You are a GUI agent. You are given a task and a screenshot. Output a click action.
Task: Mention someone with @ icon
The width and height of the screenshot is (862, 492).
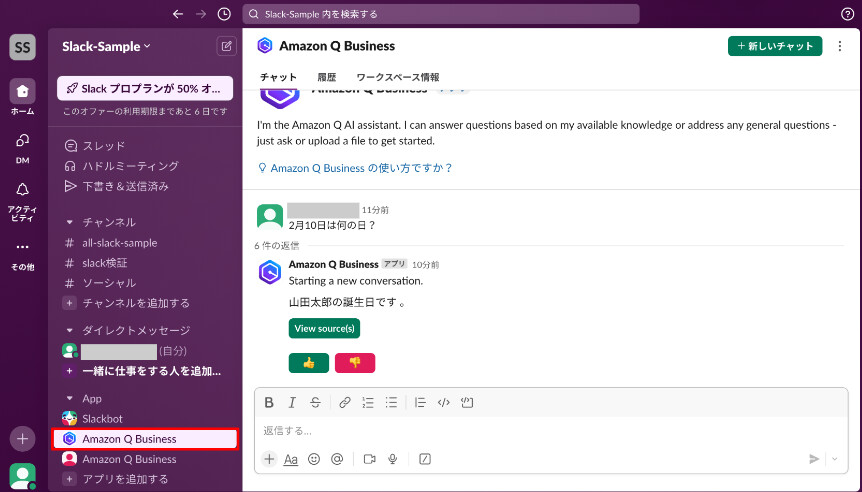click(337, 459)
